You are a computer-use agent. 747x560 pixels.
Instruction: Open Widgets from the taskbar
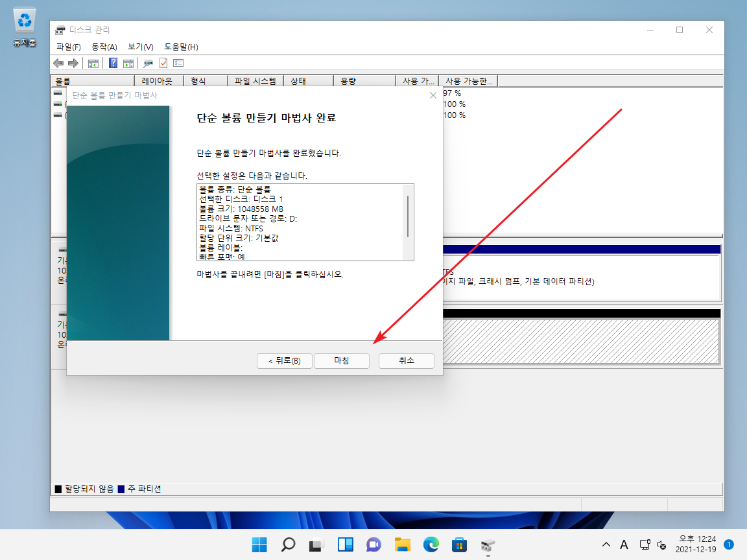(x=346, y=544)
